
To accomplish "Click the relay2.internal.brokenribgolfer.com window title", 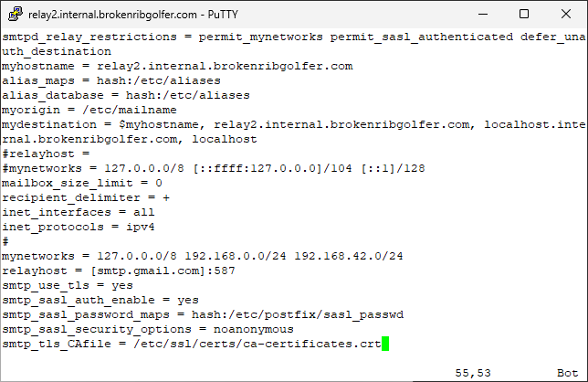I will point(125,15).
